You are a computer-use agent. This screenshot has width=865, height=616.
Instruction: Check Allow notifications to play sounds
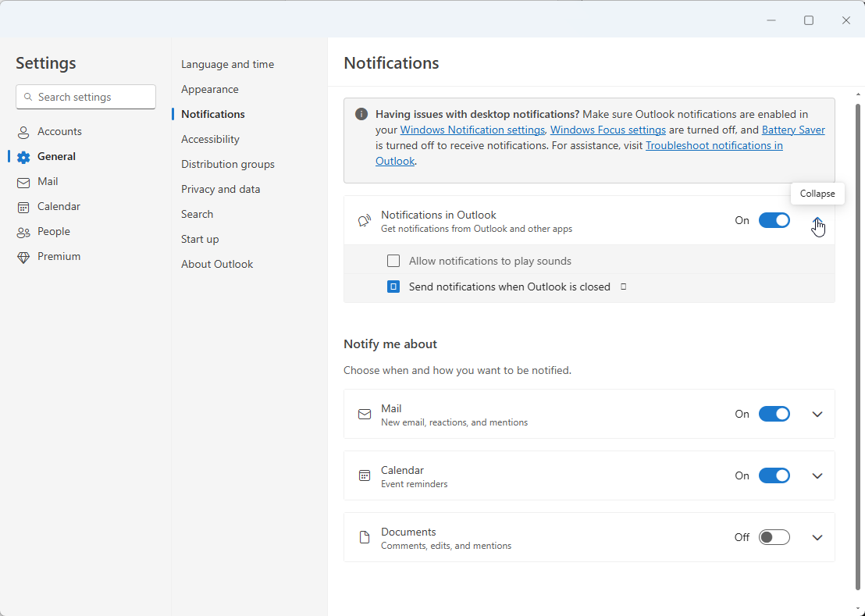tap(393, 261)
